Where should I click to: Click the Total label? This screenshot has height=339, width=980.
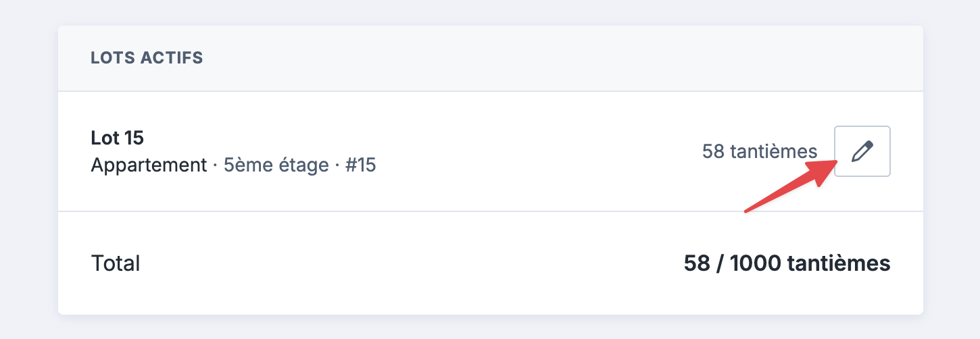coord(116,263)
